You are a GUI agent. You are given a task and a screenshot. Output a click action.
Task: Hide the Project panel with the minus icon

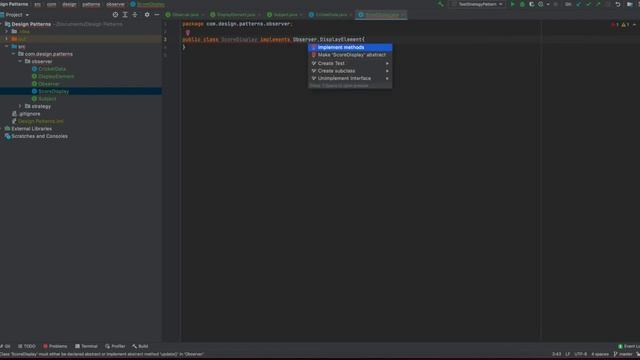pos(157,15)
